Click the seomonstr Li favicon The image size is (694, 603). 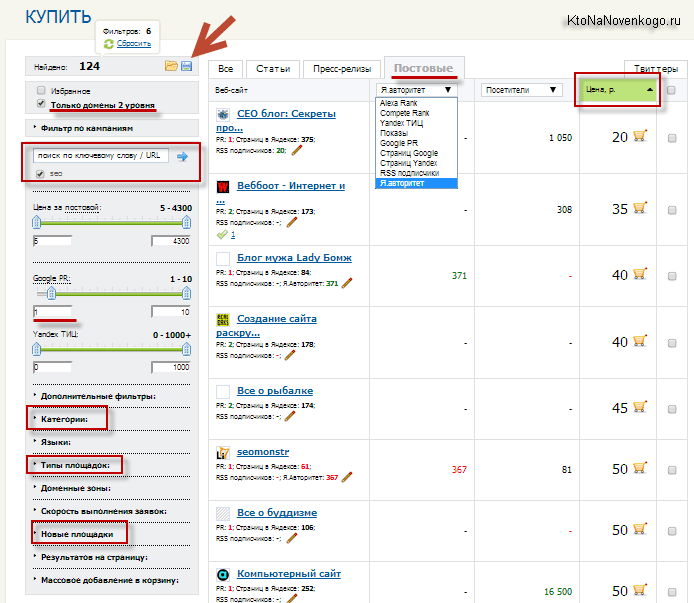click(x=223, y=453)
